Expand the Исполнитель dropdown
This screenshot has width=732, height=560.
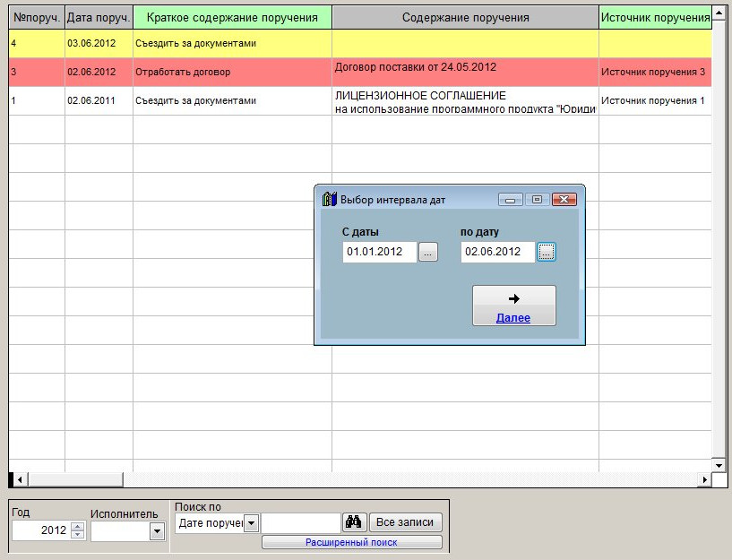point(158,531)
